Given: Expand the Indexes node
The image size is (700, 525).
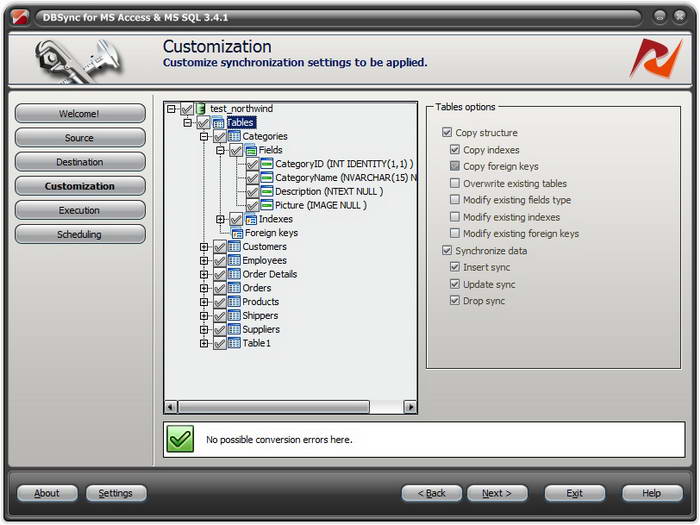Looking at the screenshot, I should coord(220,219).
